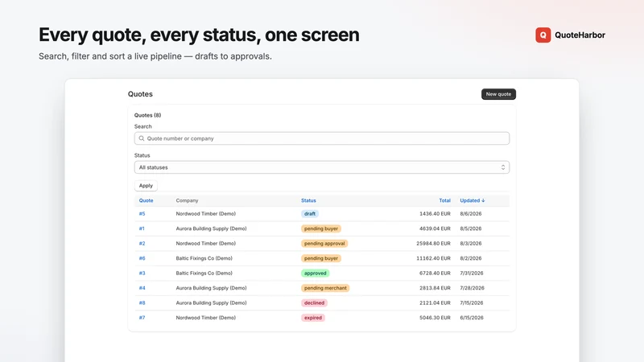Click the QuoteHarbor brand name
Image resolution: width=644 pixels, height=362 pixels.
pos(580,35)
